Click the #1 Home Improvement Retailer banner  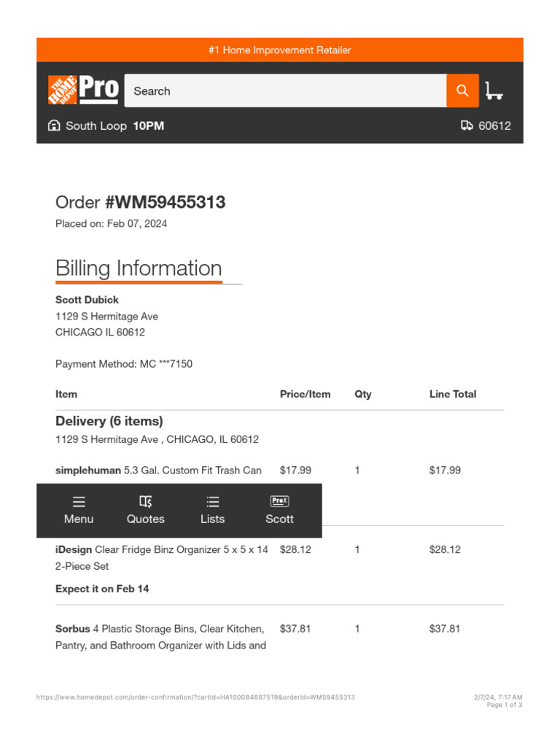(x=279, y=50)
